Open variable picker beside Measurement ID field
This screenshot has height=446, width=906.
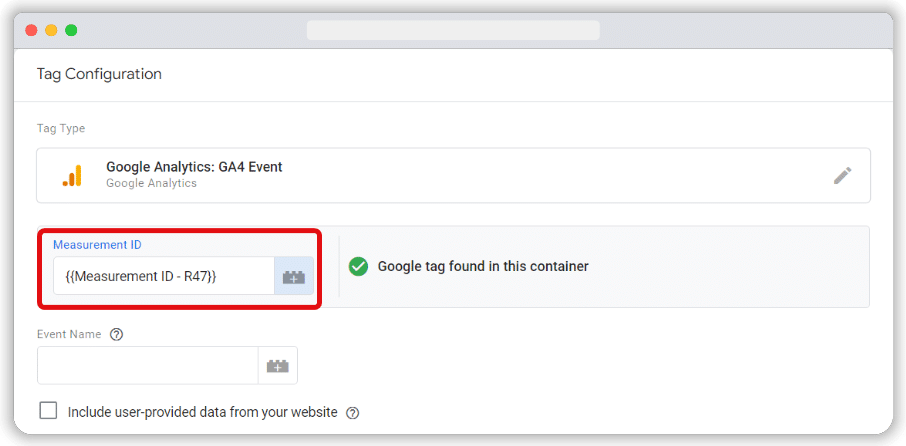point(294,276)
